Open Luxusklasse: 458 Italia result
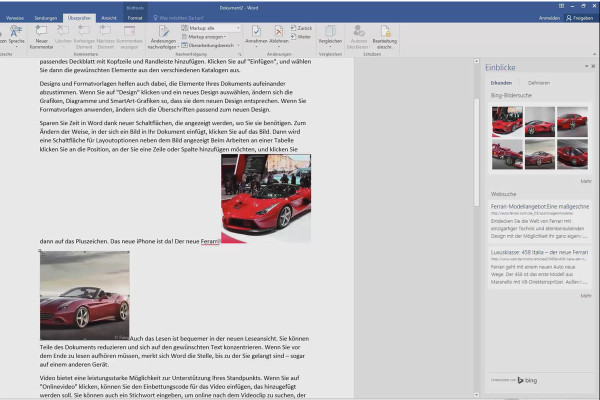 [539, 252]
